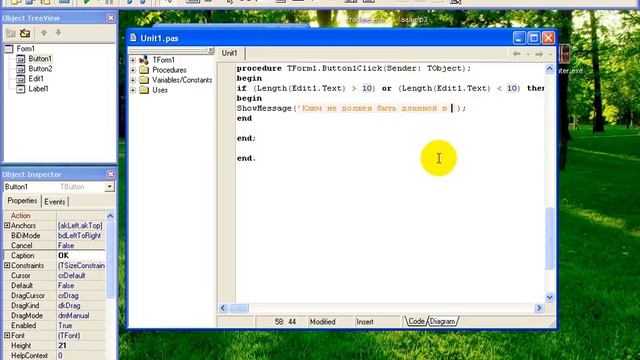
Task: Click the code editor scroll down arrow
Action: point(549,297)
